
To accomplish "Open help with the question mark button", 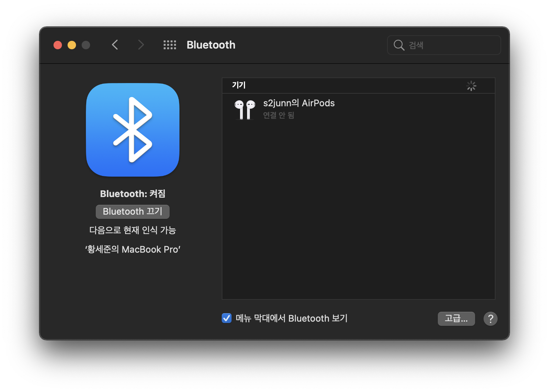I will pyautogui.click(x=490, y=319).
